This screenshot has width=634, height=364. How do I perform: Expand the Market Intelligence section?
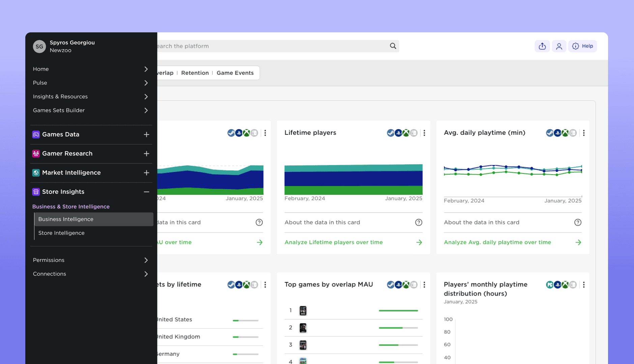[x=146, y=173]
